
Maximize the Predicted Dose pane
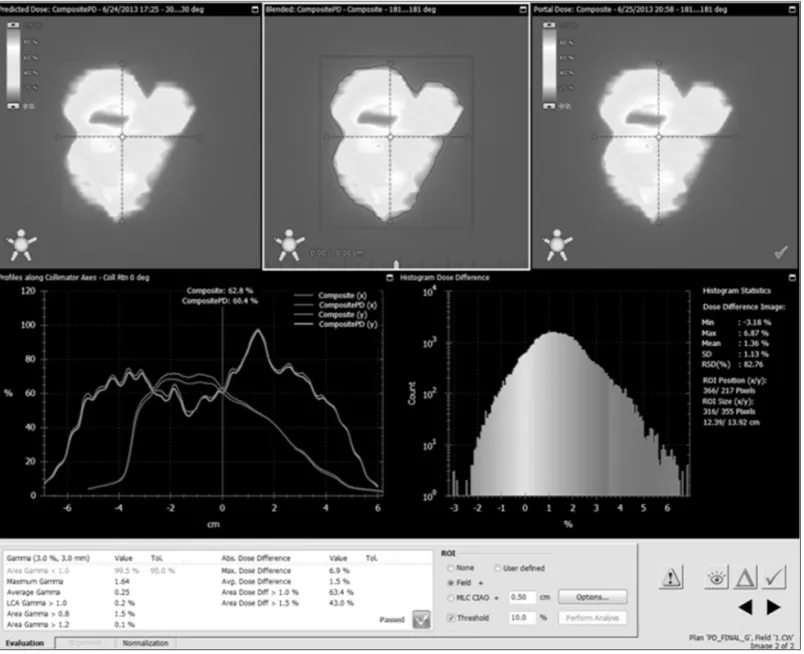[x=255, y=9]
